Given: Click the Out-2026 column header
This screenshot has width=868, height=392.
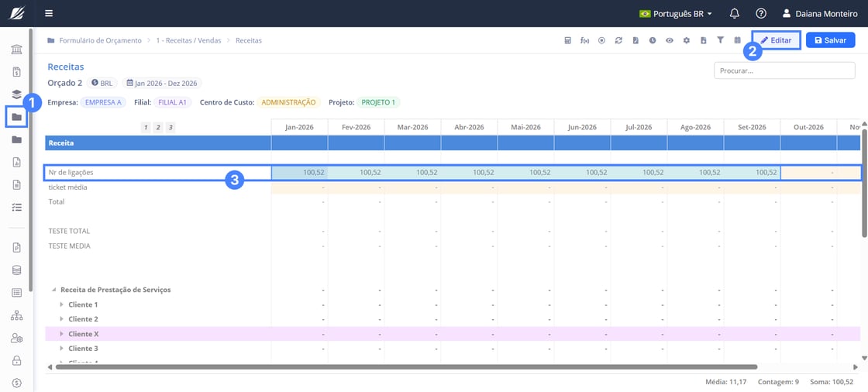Looking at the screenshot, I should [x=808, y=127].
